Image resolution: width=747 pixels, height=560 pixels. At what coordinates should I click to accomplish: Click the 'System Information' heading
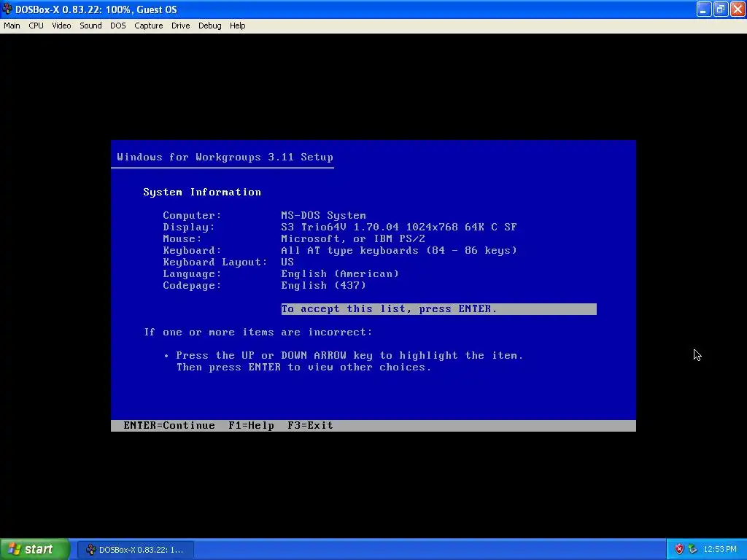coord(202,192)
